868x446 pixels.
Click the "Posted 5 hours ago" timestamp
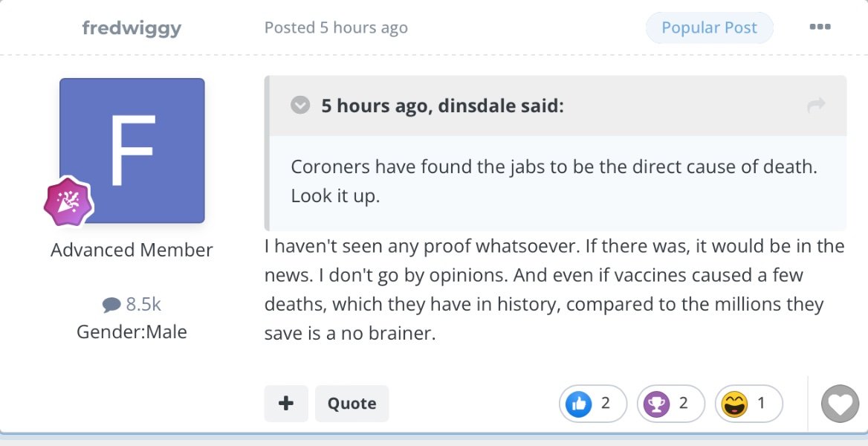[x=336, y=28]
